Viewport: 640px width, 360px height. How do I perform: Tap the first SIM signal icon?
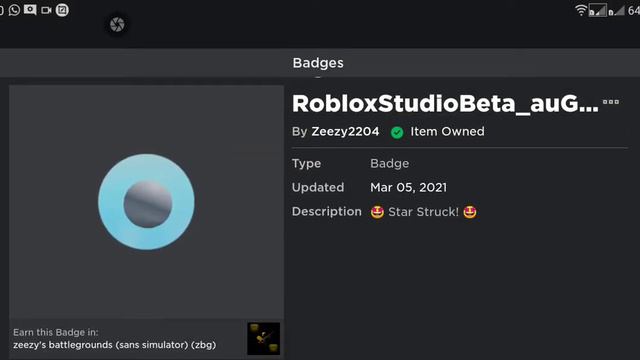[598, 10]
